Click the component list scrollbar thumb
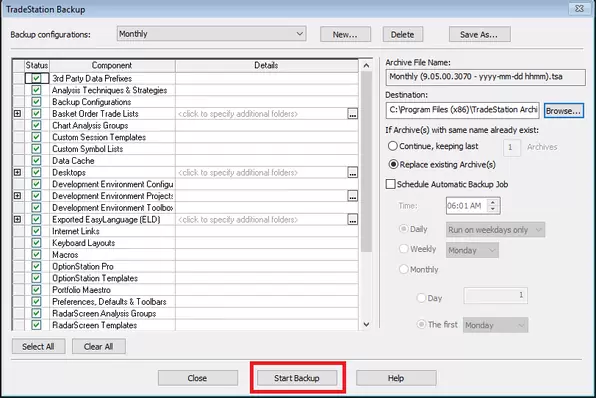 [x=366, y=162]
